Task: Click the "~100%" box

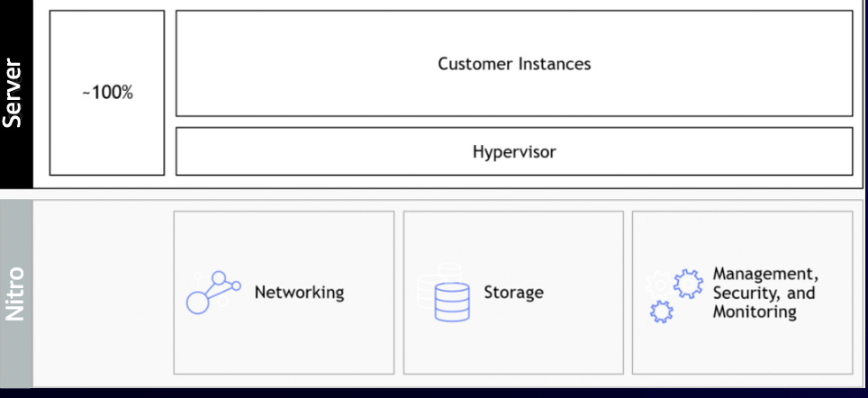Action: pos(107,93)
